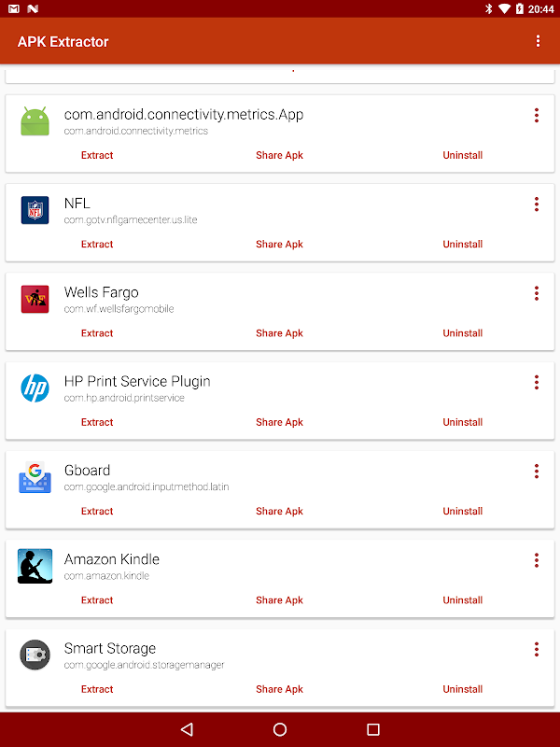Tap the recent apps square button
The image size is (560, 747).
[x=373, y=729]
